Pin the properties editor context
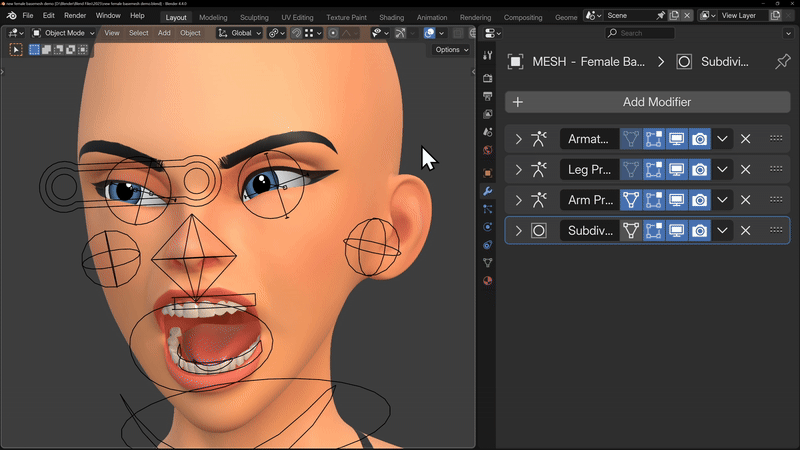 pyautogui.click(x=782, y=62)
